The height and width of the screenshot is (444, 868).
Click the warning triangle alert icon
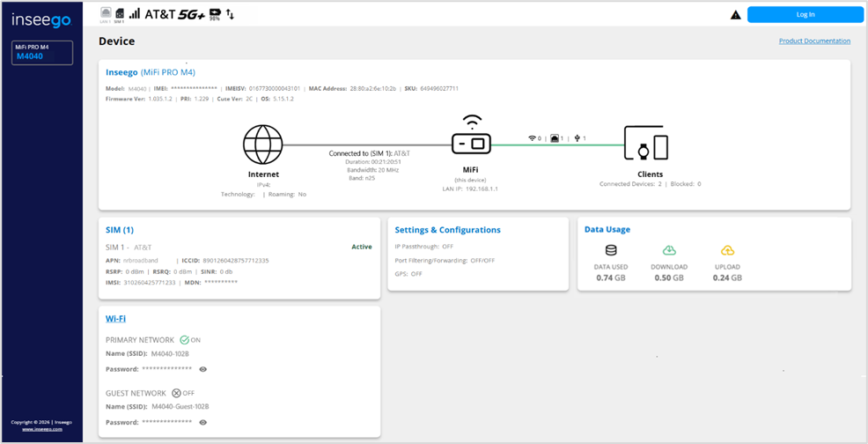click(736, 15)
